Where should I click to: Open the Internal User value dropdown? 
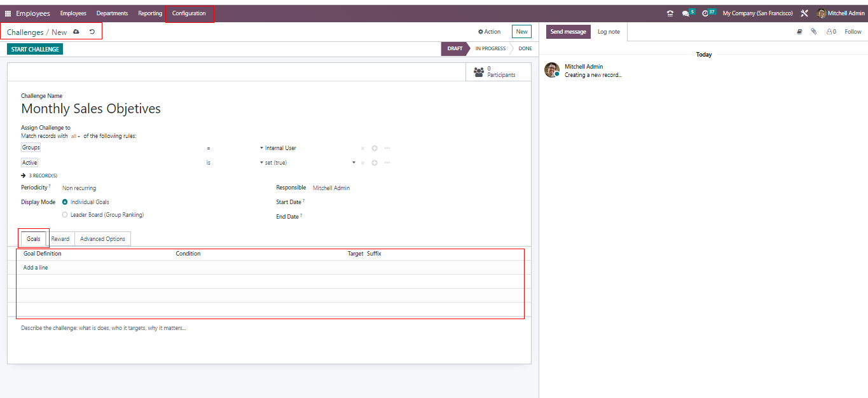280,148
